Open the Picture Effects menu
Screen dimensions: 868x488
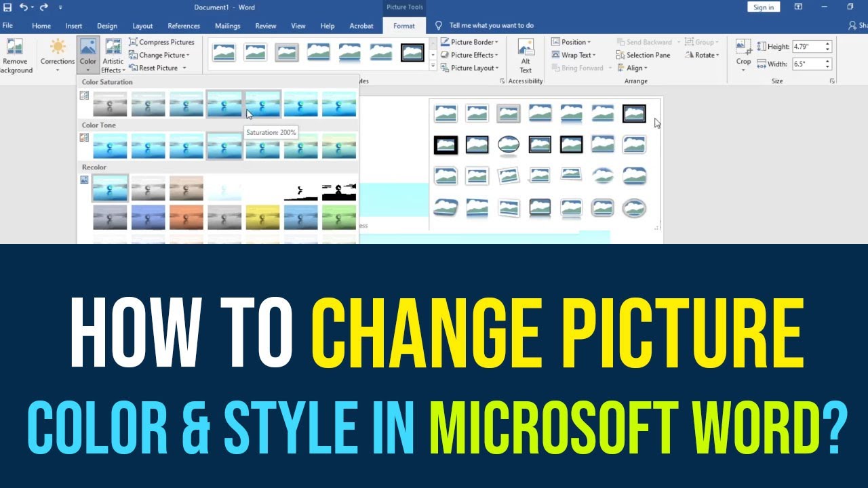[469, 55]
